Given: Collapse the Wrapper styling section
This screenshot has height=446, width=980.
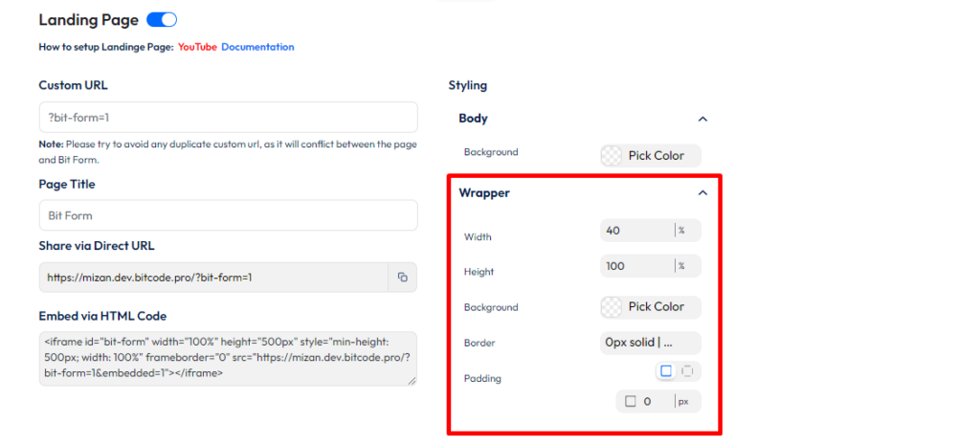Looking at the screenshot, I should pos(702,193).
